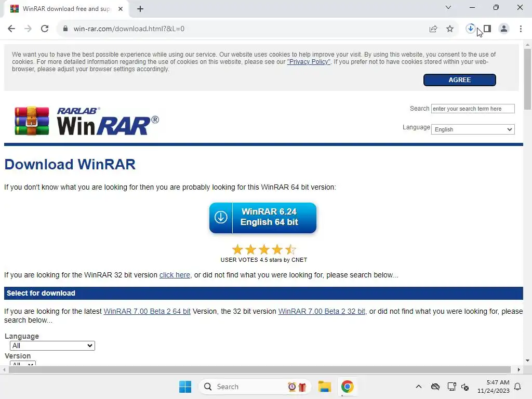Open the Chrome profile avatar
Image resolution: width=532 pixels, height=399 pixels.
click(x=504, y=29)
